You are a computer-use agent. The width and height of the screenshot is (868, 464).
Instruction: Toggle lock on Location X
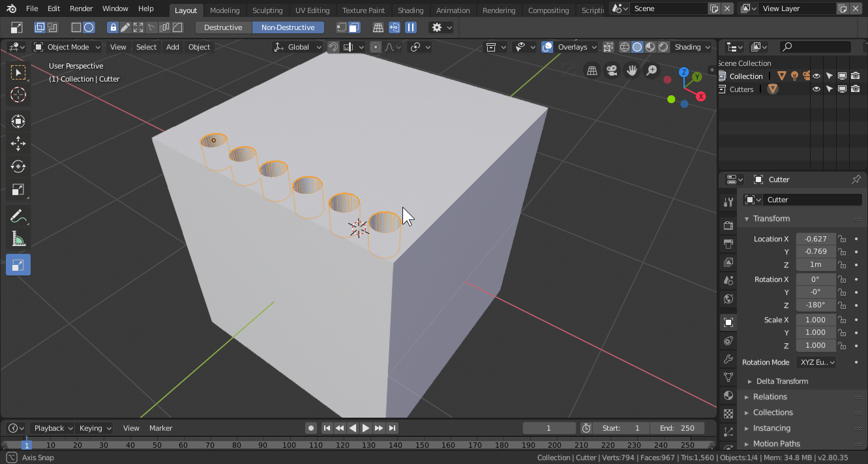coord(843,239)
